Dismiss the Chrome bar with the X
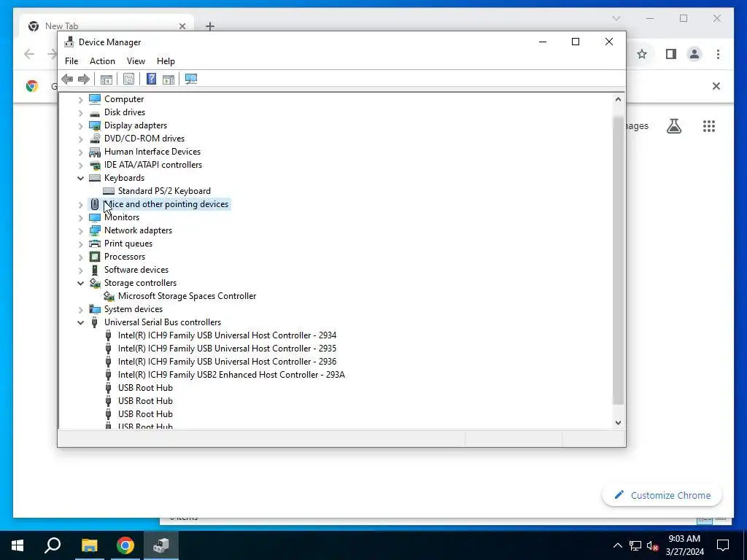 [716, 86]
